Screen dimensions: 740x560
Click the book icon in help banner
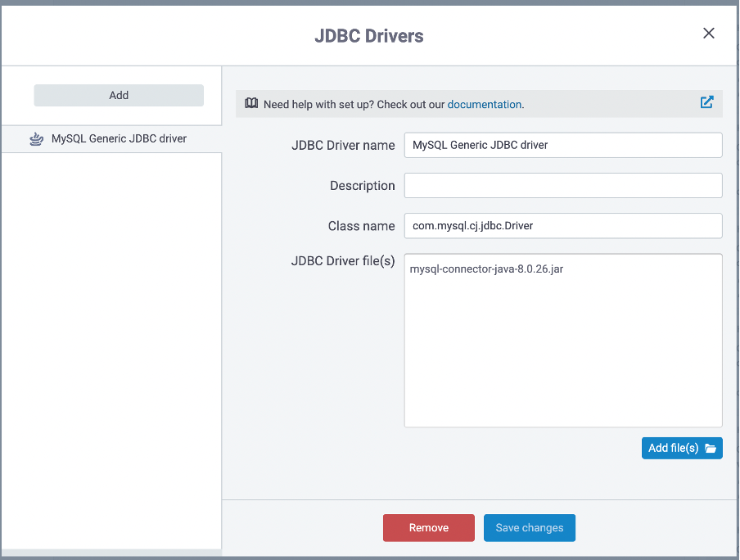(x=251, y=104)
